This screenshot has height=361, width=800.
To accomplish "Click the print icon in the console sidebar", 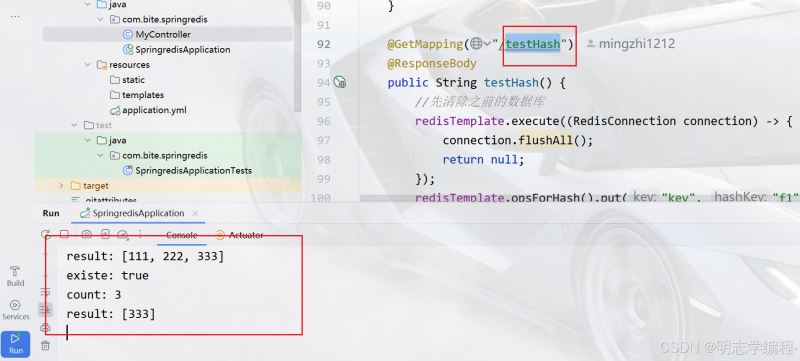I will tap(45, 327).
